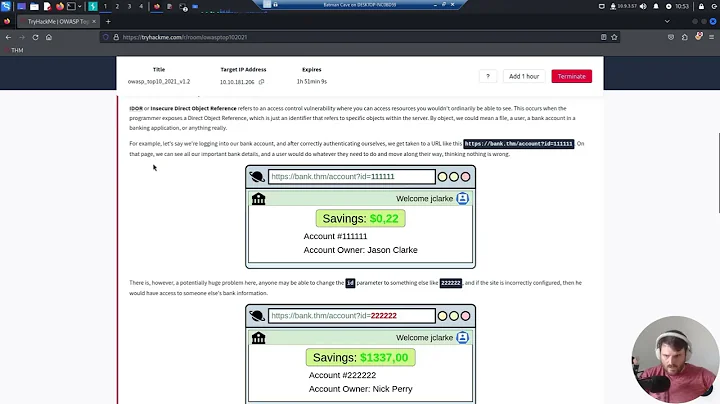Click the FoxyProxy extension icon
The height and width of the screenshot is (404, 720).
[698, 36]
